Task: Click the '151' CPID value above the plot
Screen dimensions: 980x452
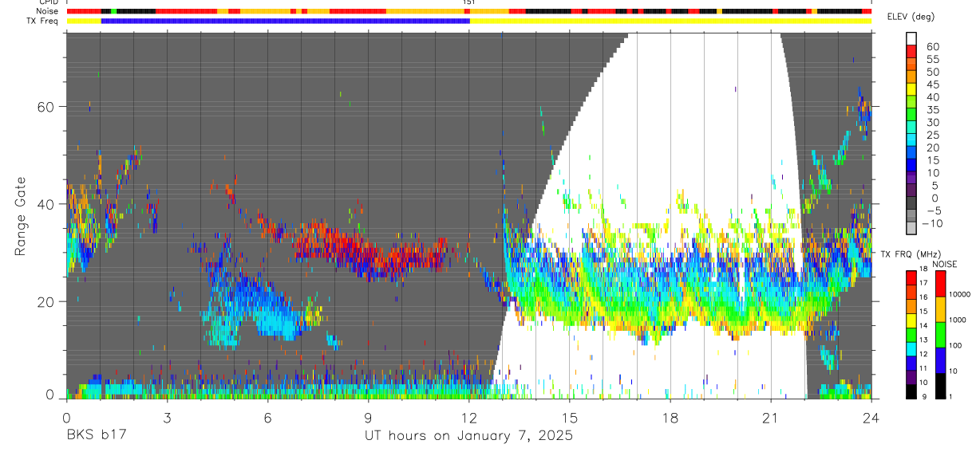Action: [x=469, y=2]
